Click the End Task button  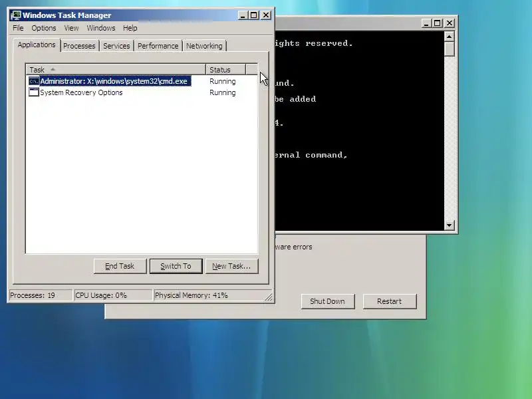point(120,266)
